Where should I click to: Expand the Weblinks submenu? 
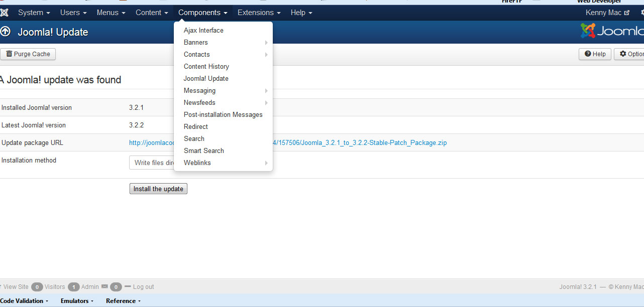coord(223,163)
